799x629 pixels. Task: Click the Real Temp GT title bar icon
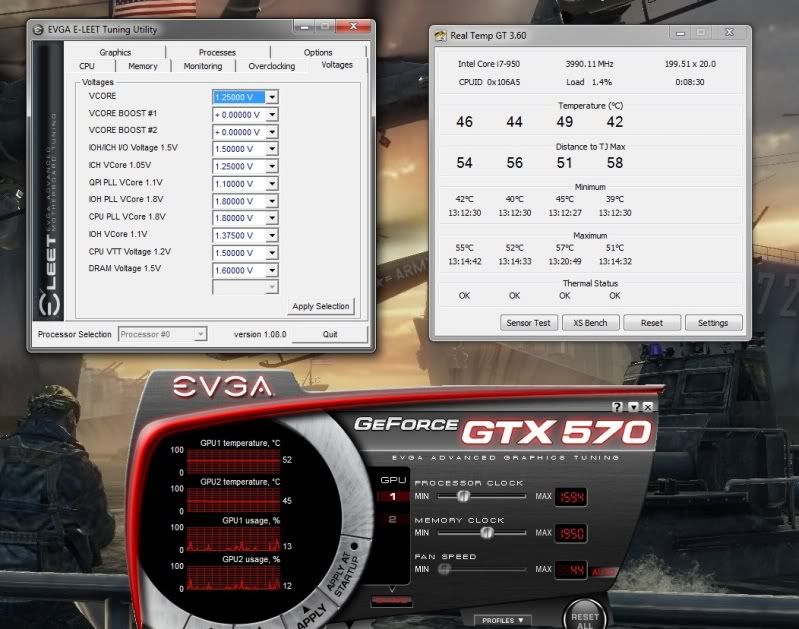pyautogui.click(x=440, y=36)
